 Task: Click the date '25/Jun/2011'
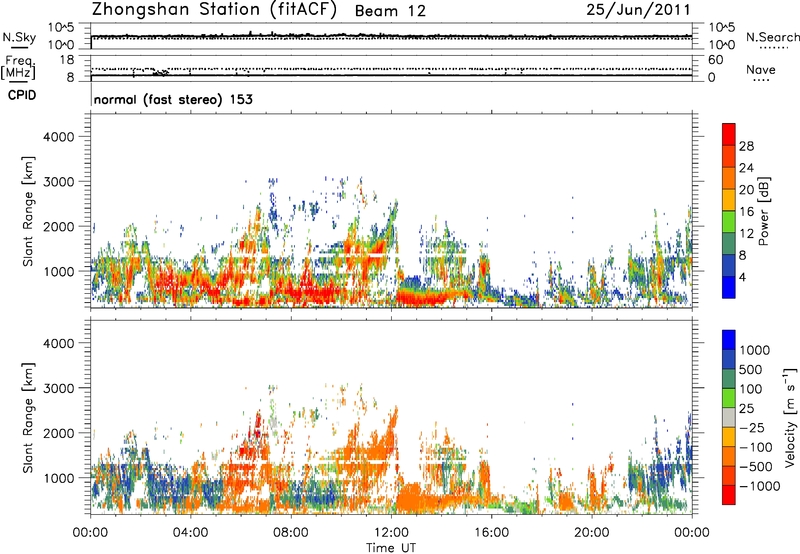[638, 10]
